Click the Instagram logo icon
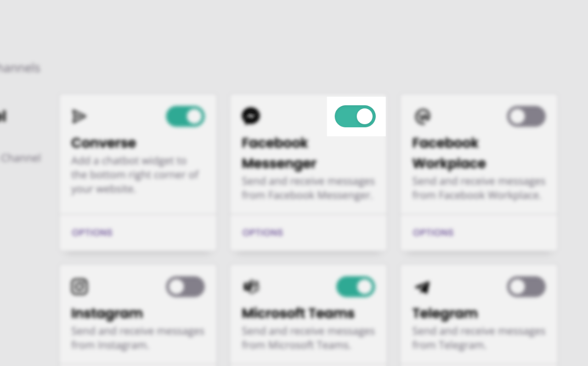 pos(79,287)
